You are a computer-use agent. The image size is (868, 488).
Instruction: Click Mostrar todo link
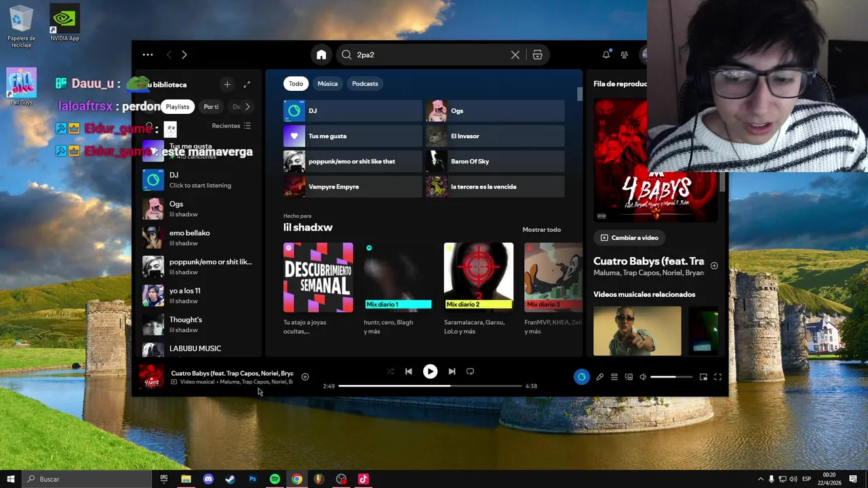tap(541, 230)
